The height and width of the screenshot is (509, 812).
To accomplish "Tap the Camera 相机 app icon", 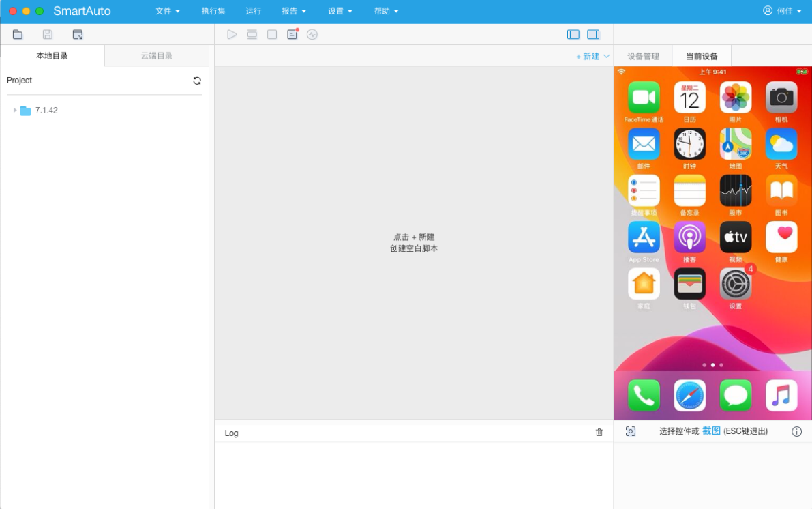I will click(x=781, y=98).
